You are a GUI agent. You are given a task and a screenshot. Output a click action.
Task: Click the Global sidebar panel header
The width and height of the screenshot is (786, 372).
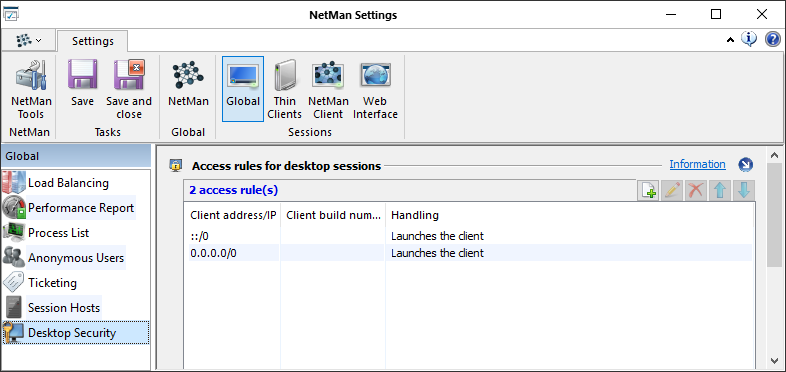click(76, 156)
